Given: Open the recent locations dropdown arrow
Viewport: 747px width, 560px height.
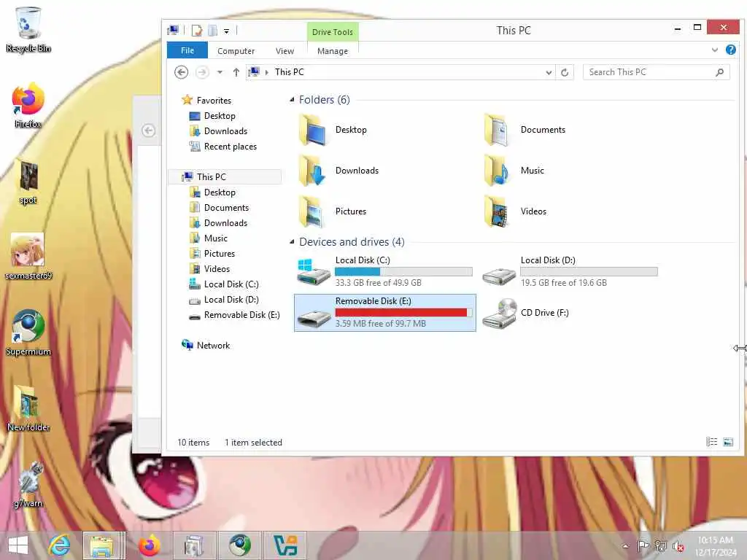Looking at the screenshot, I should click(x=220, y=72).
